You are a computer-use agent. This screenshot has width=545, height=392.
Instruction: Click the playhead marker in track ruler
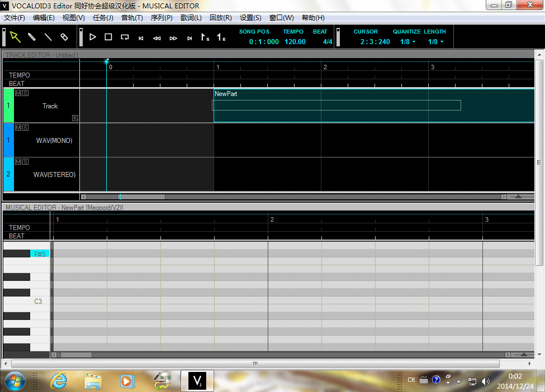[x=107, y=61]
